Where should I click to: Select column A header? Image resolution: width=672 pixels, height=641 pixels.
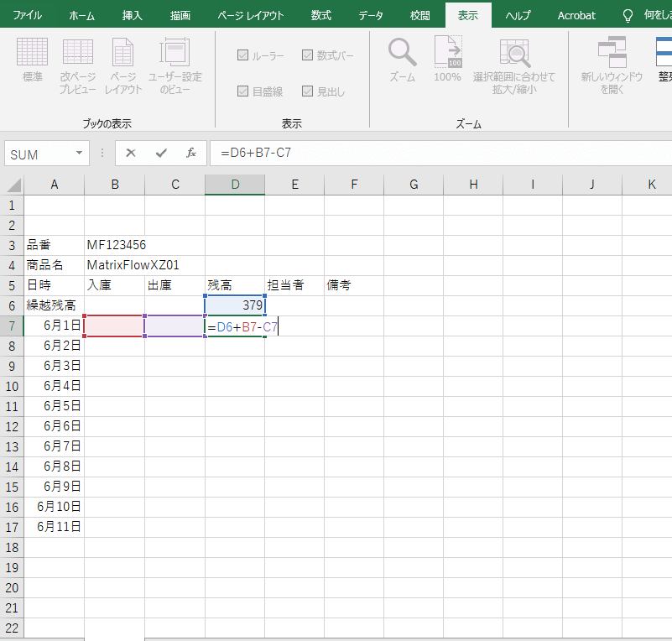(x=54, y=185)
